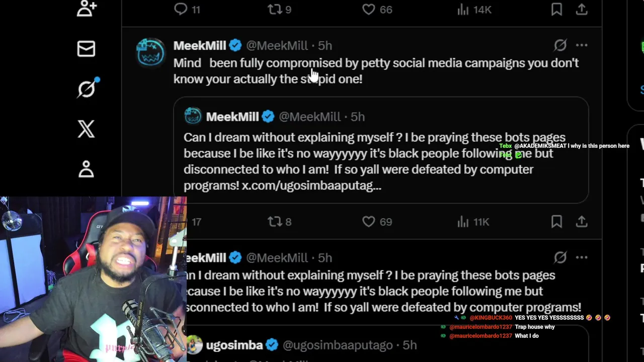Image resolution: width=644 pixels, height=362 pixels.
Task: Open x.com/ugosimbaaputag link in quoted tweet
Action: [x=311, y=186]
